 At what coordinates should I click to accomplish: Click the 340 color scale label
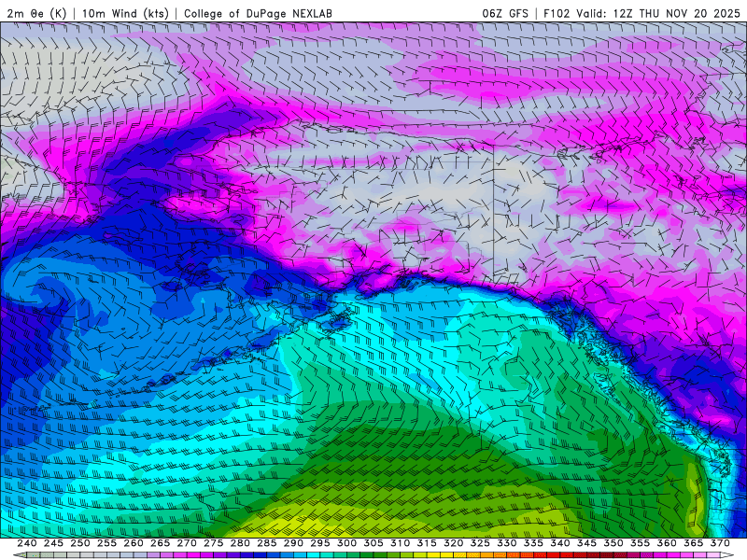[x=560, y=543]
